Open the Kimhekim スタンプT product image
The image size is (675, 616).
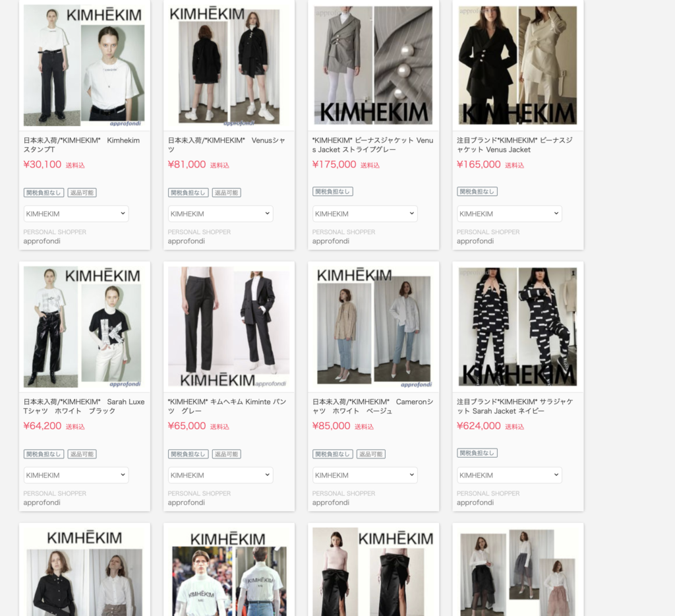[84, 65]
